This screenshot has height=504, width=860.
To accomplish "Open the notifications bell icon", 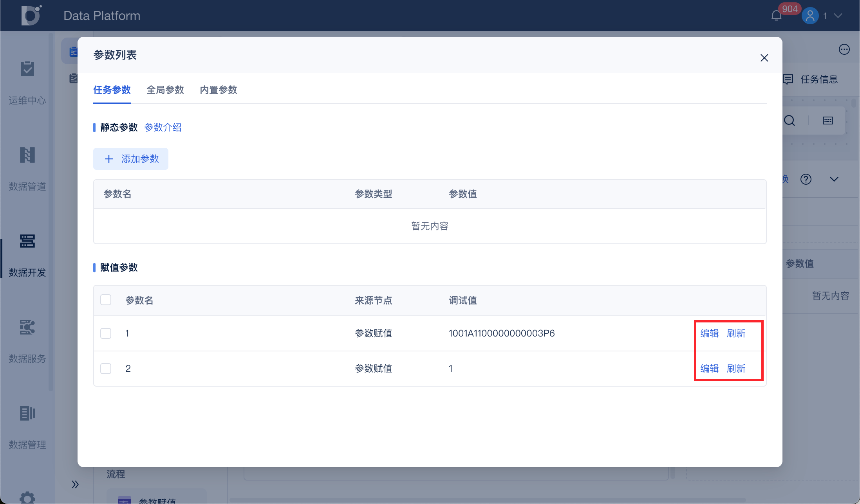I will click(x=776, y=16).
